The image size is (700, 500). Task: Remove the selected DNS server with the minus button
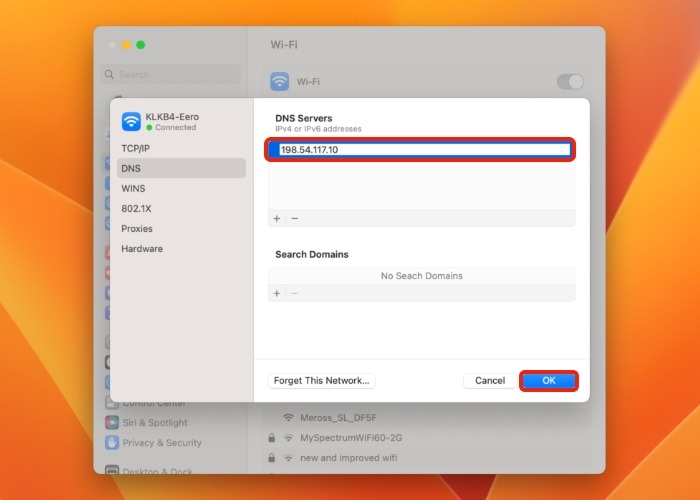(294, 218)
